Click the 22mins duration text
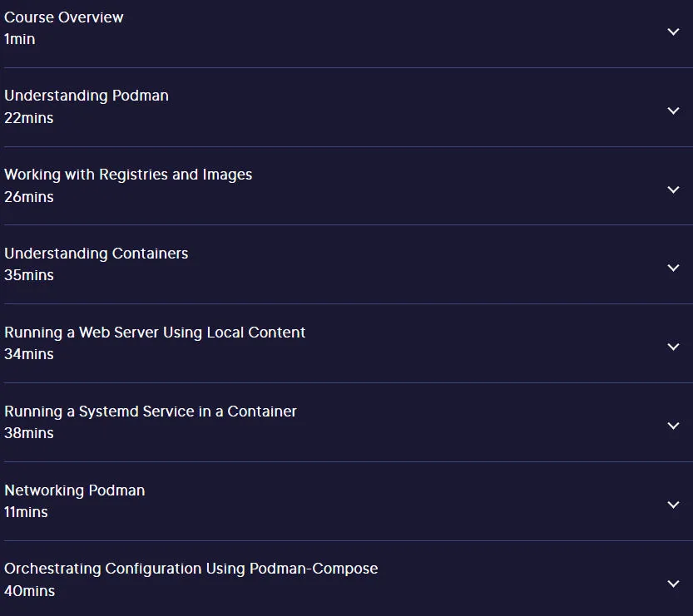Screen dimensions: 693x616 point(29,118)
